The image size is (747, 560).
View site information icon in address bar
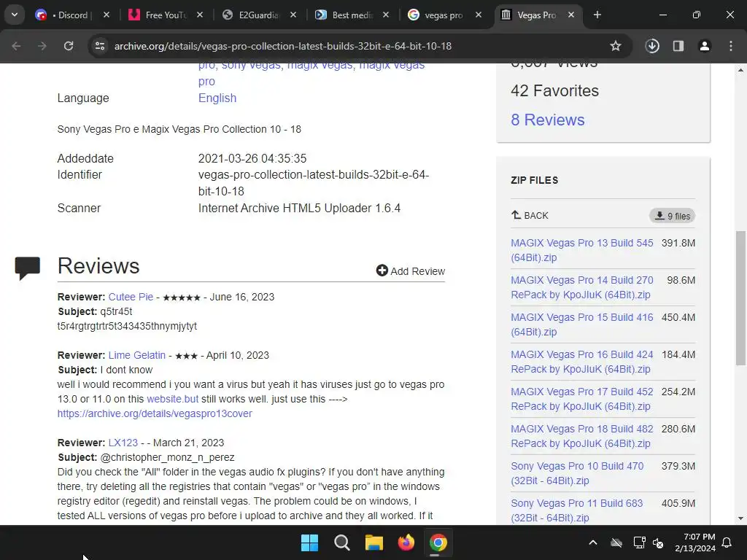point(100,46)
